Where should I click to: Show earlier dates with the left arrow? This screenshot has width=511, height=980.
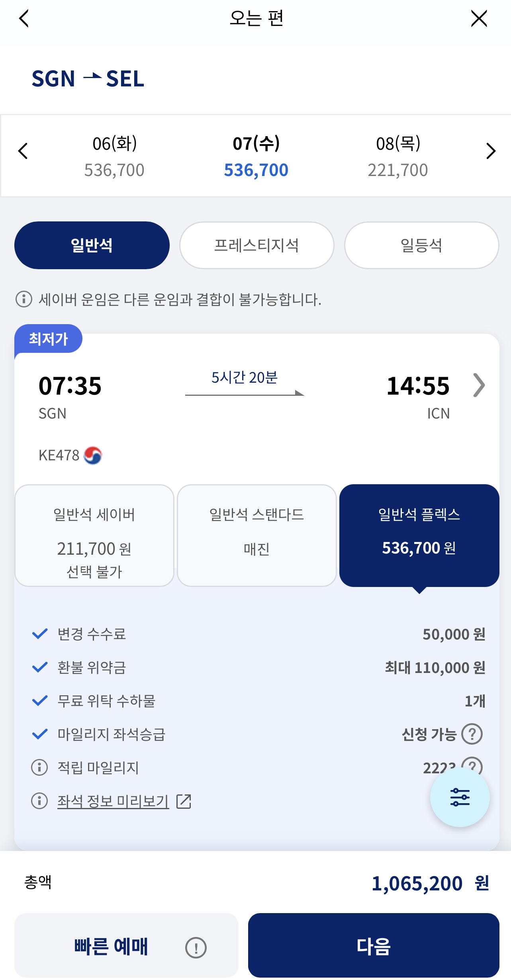point(23,151)
